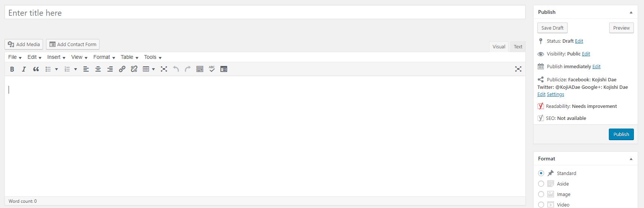Edit the post visibility setting
Viewport: 644px width, 208px height.
point(586,54)
